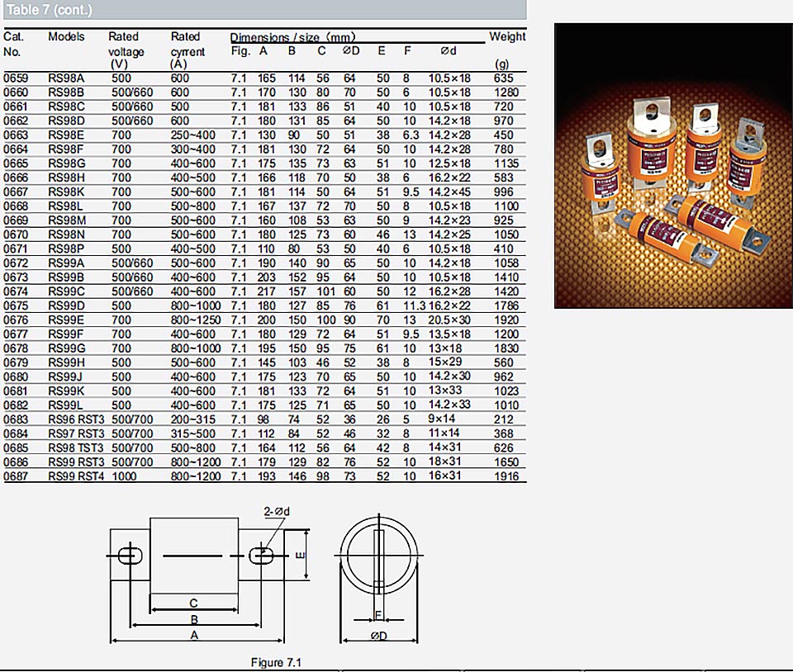This screenshot has height=672, width=793.
Task: Click model "RS99L"
Action: [x=66, y=405]
